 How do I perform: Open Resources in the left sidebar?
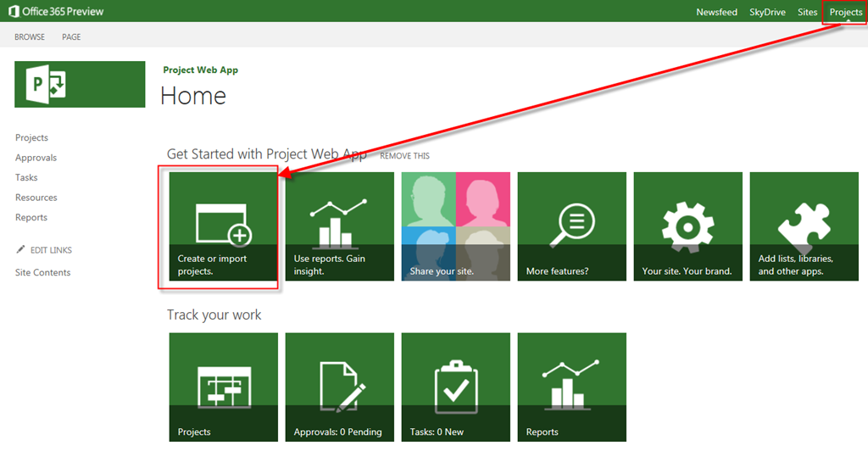36,198
